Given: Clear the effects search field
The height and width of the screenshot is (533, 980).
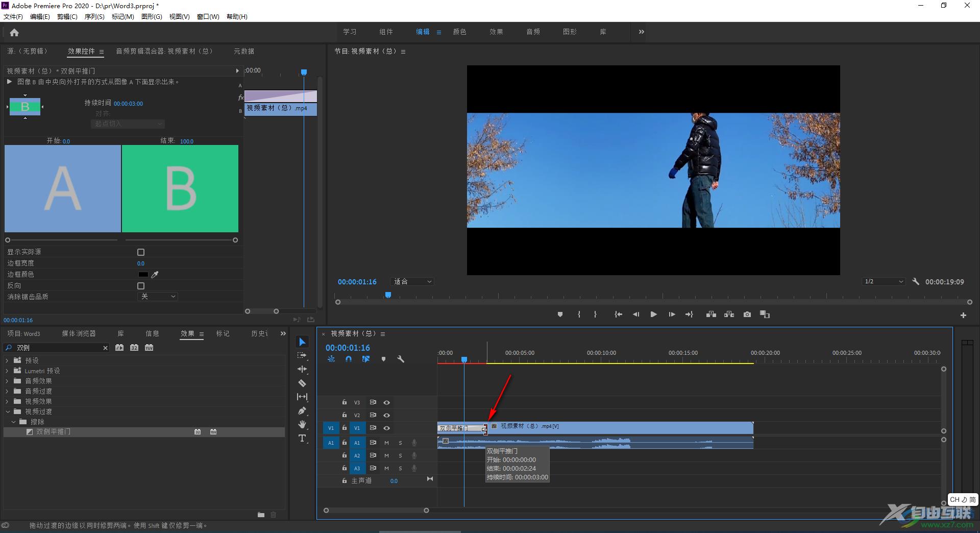Looking at the screenshot, I should (x=105, y=348).
